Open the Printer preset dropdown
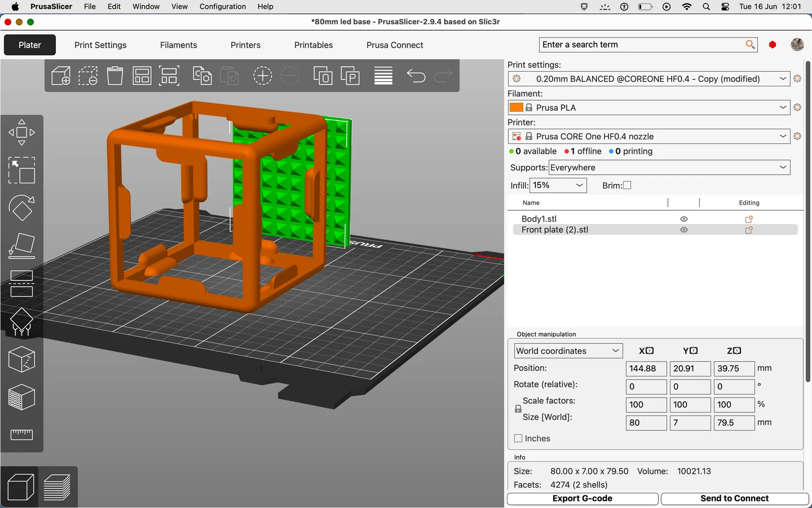 [x=649, y=136]
